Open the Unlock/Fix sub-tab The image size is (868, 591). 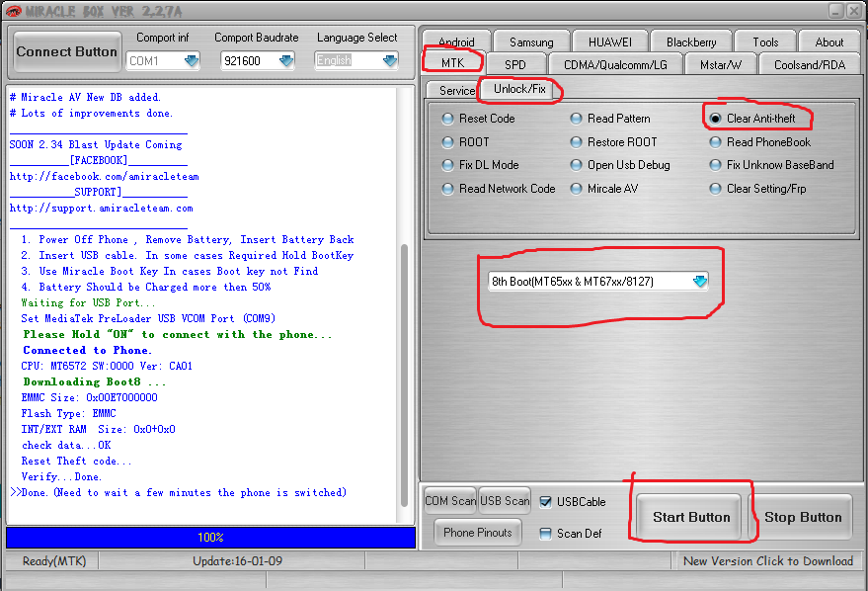click(x=519, y=89)
